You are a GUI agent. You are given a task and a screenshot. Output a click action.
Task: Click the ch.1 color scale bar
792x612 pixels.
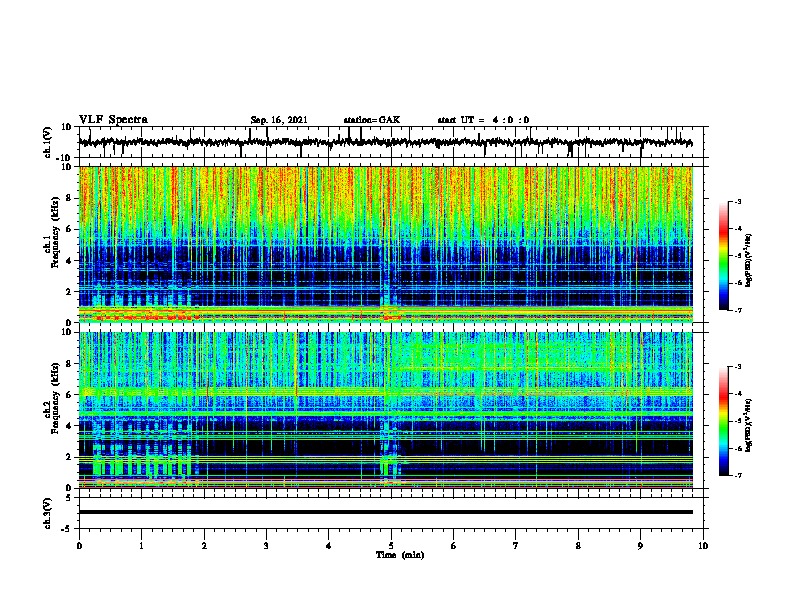[x=724, y=256]
